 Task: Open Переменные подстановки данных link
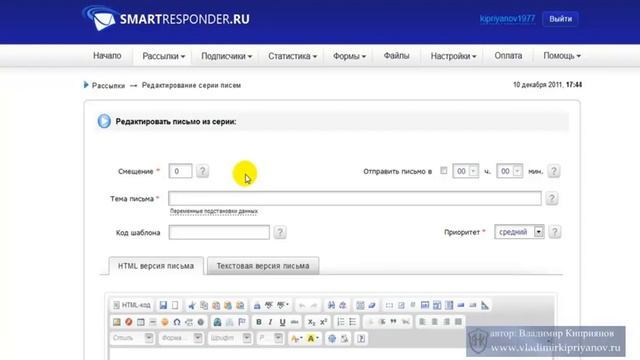213,211
